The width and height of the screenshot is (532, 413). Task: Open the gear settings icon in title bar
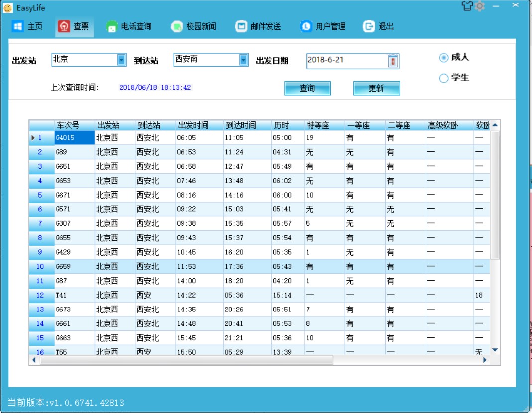(479, 6)
